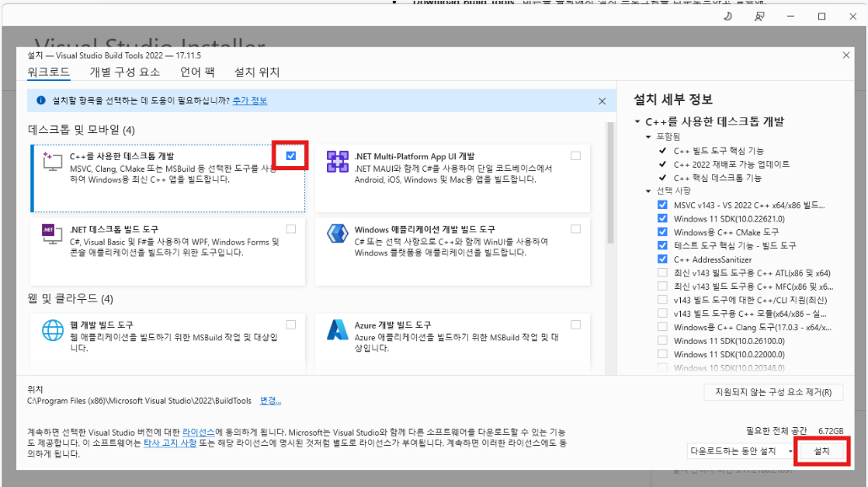Screen dimensions: 868x487
Task: Switch to the 설치 위치 tab
Action: [x=257, y=72]
